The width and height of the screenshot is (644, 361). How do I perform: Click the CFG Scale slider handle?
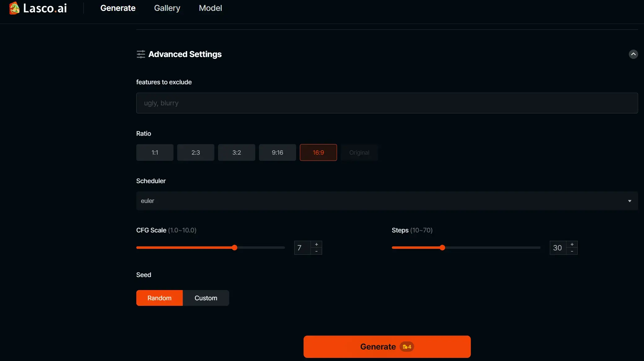click(234, 248)
